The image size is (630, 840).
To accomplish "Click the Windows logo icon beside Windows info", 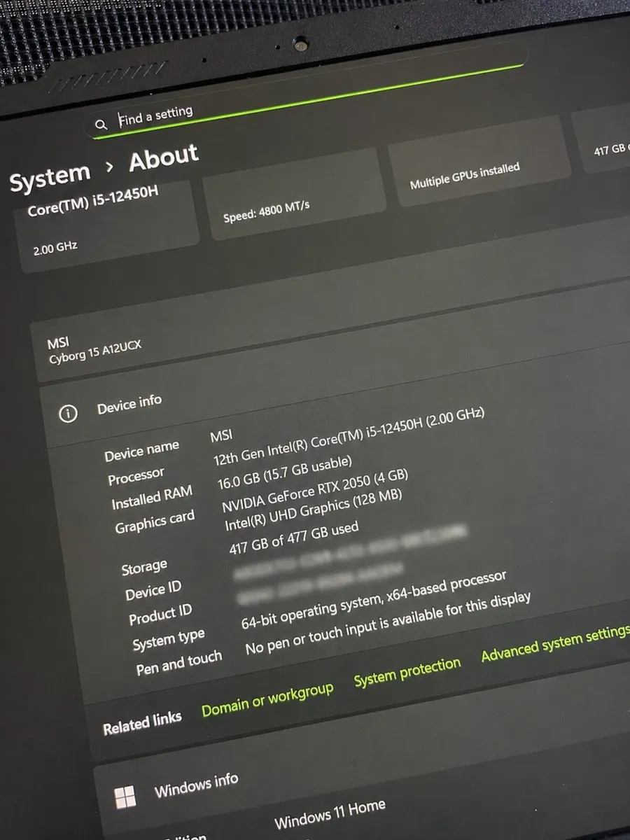I will [125, 797].
